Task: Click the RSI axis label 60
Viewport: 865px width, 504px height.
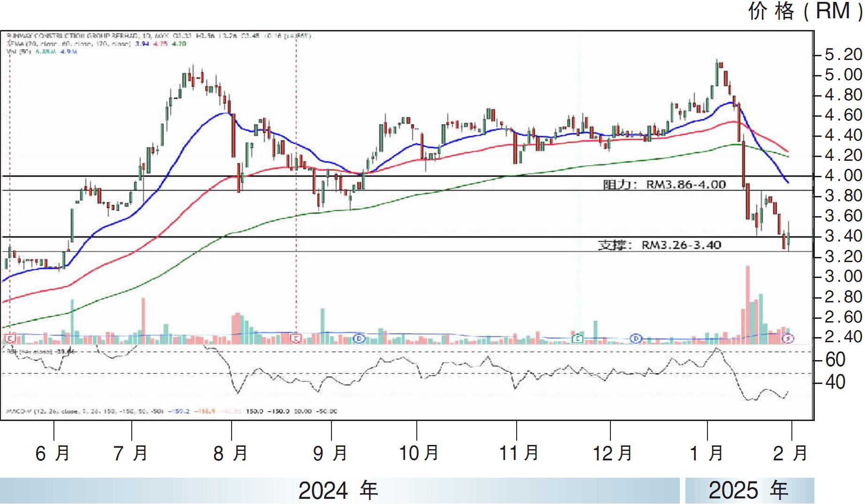Action: tap(835, 360)
